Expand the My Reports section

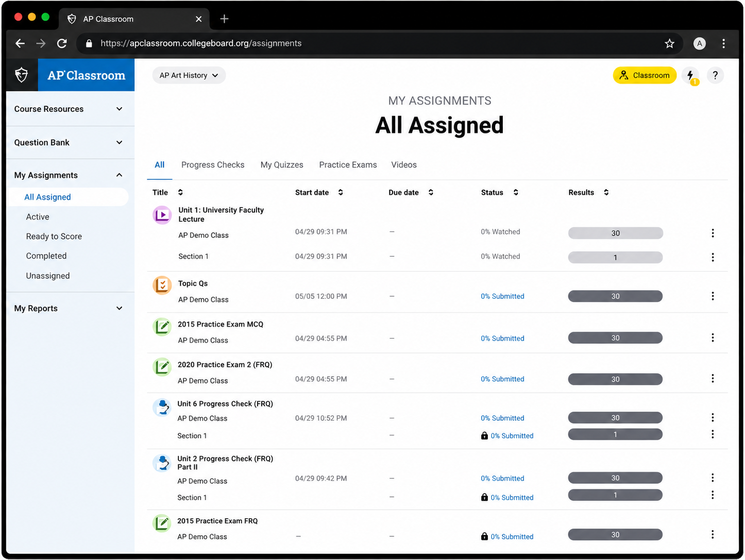coord(70,309)
